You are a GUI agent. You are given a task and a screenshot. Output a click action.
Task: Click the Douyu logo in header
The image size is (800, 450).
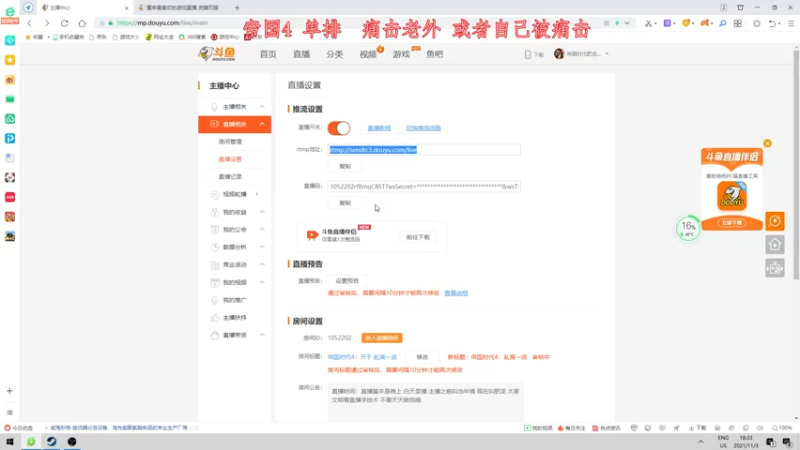point(217,54)
